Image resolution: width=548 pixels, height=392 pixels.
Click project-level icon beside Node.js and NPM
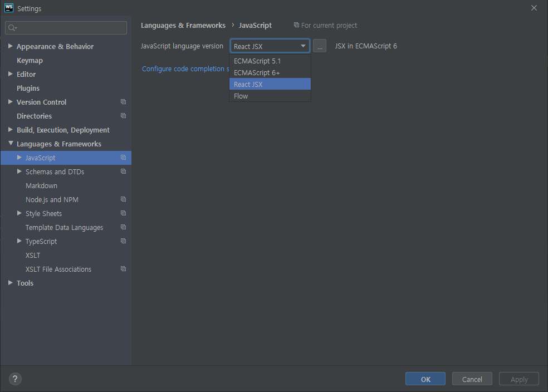(124, 199)
